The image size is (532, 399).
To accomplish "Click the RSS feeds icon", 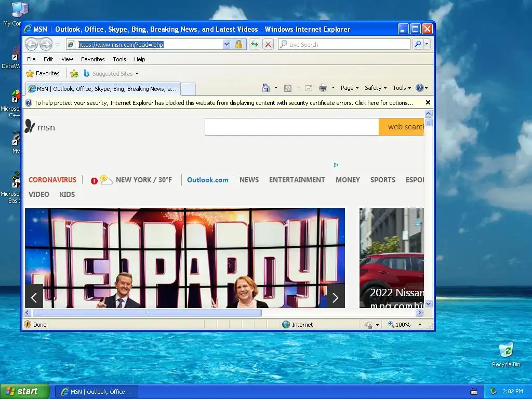I will [x=288, y=88].
